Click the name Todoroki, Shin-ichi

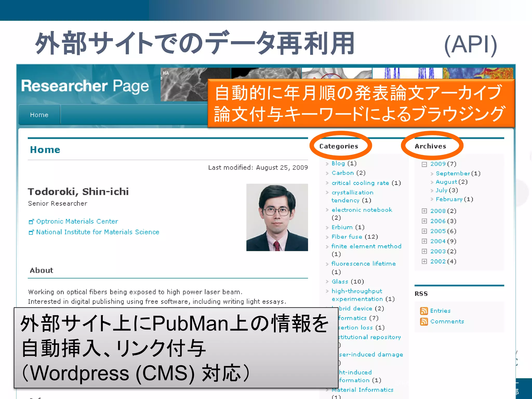point(78,192)
